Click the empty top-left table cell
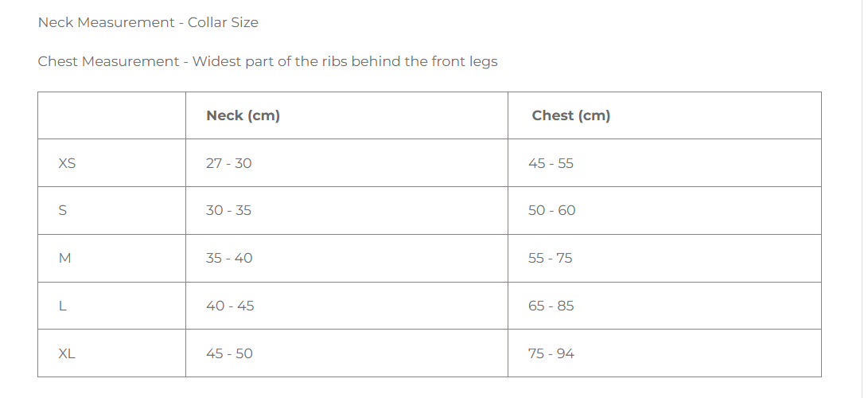Viewport: 868px width, 398px height. pos(111,115)
